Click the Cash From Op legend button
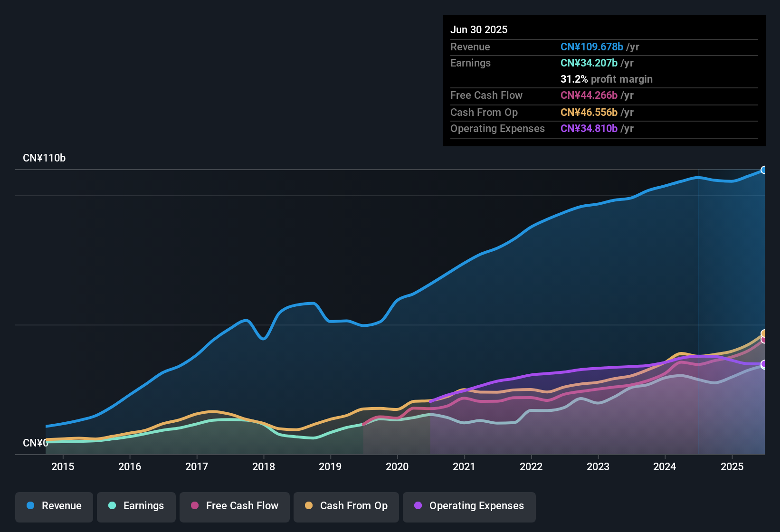This screenshot has height=532, width=780. pyautogui.click(x=346, y=506)
